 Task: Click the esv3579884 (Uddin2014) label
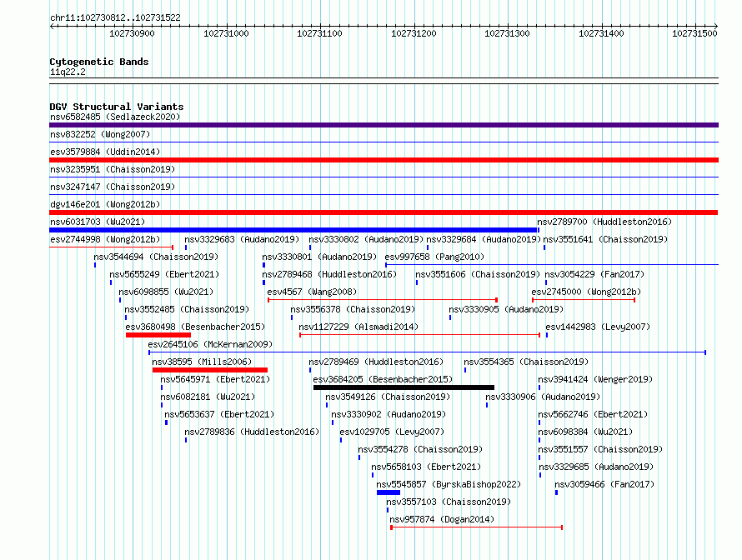[x=105, y=152]
